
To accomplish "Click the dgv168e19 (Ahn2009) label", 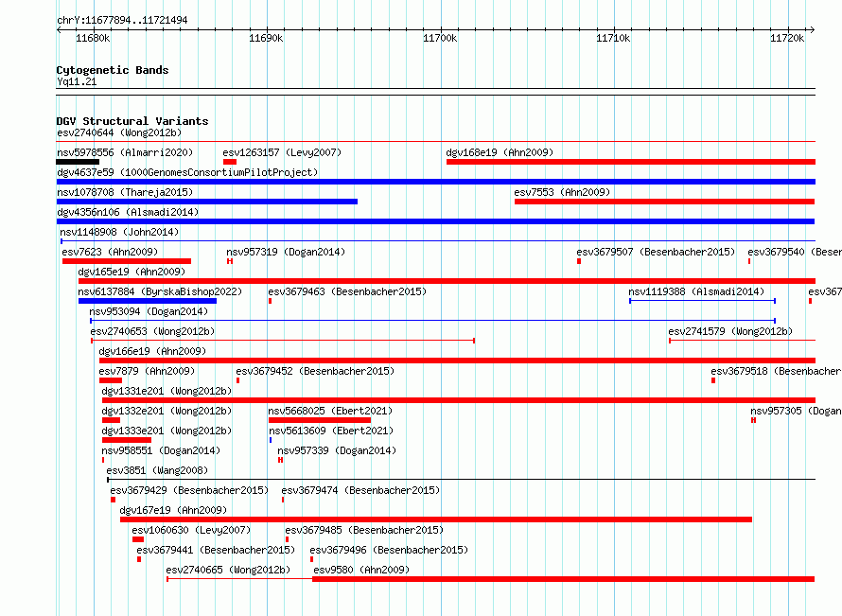I will (x=500, y=152).
